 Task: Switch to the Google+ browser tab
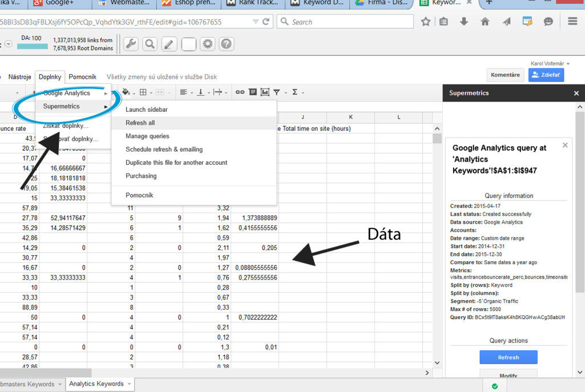point(59,3)
